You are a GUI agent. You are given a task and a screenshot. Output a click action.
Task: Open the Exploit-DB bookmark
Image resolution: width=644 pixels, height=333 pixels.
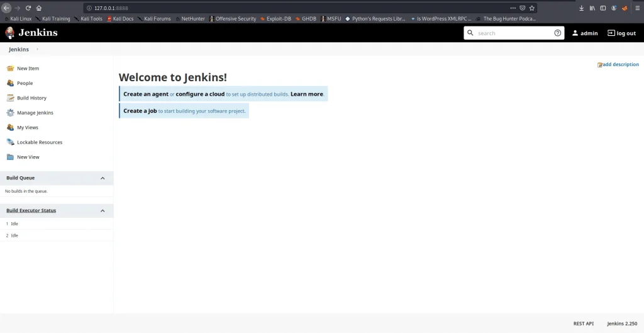point(276,18)
